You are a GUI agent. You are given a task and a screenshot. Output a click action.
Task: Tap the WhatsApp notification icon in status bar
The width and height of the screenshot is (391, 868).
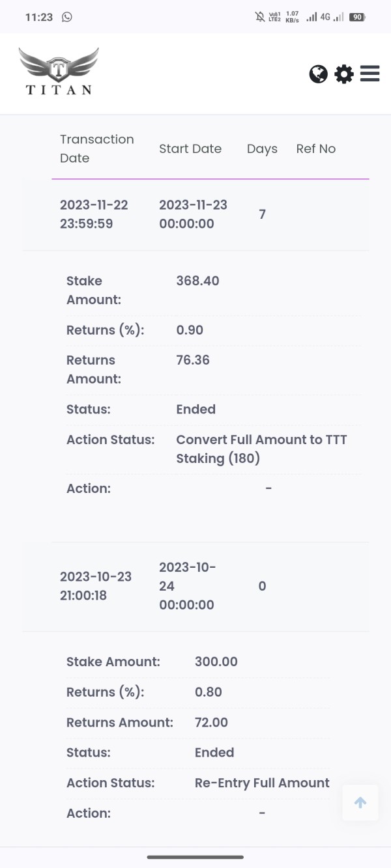[x=67, y=18]
